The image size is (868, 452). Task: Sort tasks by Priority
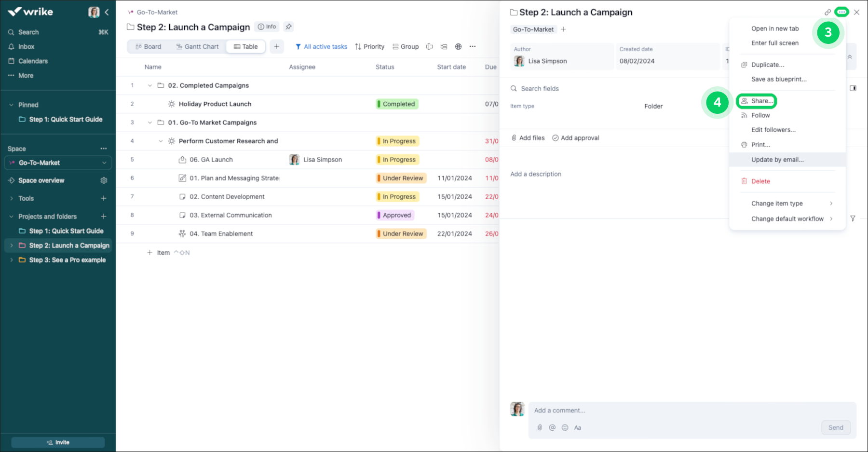pyautogui.click(x=369, y=46)
